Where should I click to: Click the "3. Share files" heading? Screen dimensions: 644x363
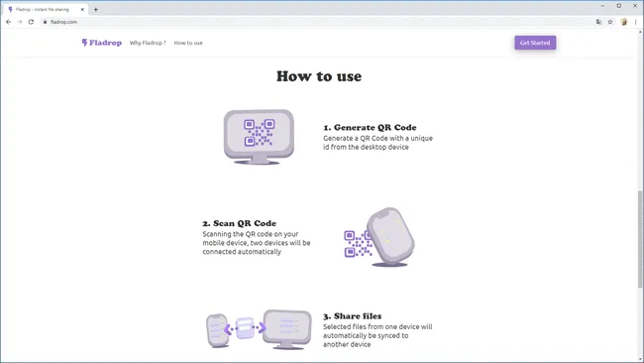[x=352, y=316]
